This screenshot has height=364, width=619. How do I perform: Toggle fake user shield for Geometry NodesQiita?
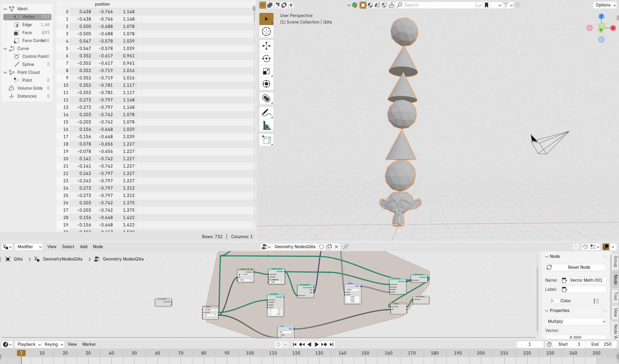[321, 247]
